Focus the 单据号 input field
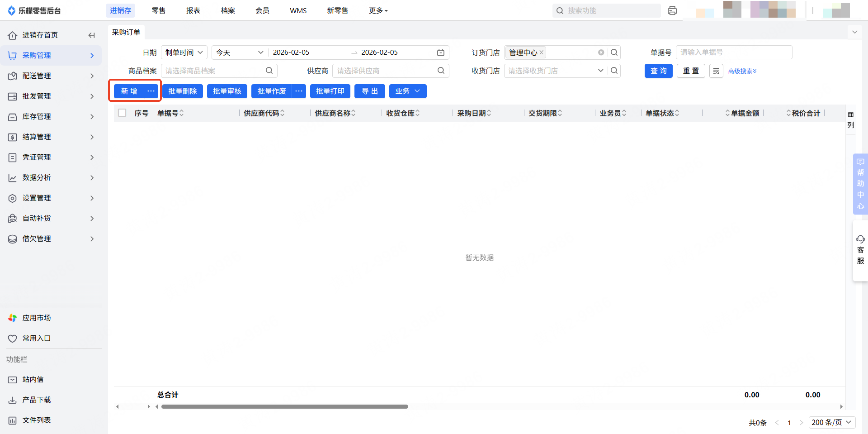The width and height of the screenshot is (868, 434). (x=733, y=52)
